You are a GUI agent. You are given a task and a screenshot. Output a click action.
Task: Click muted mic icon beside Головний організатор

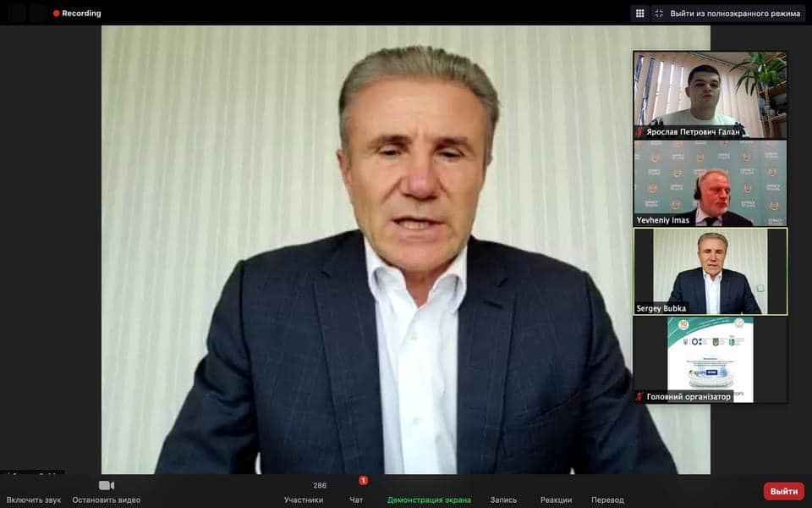(640, 396)
